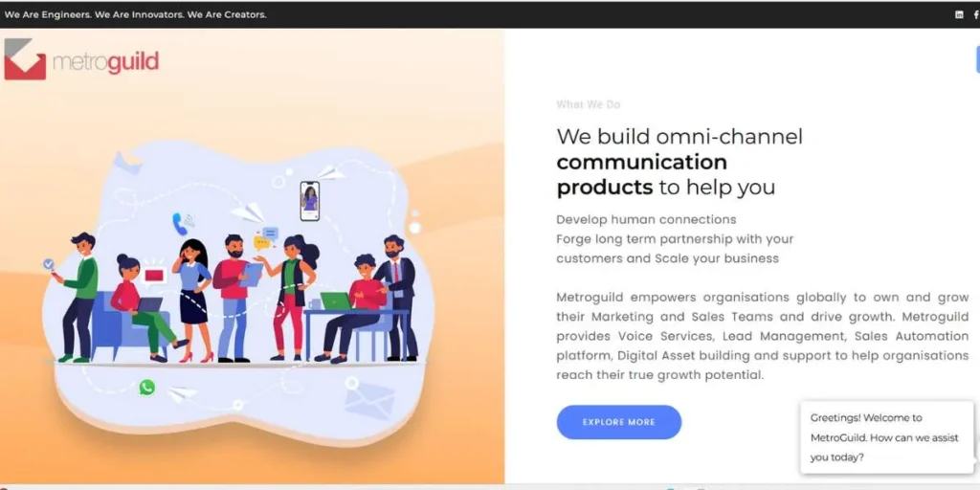
Task: Click the We Are Engineers tagline
Action: click(x=136, y=14)
